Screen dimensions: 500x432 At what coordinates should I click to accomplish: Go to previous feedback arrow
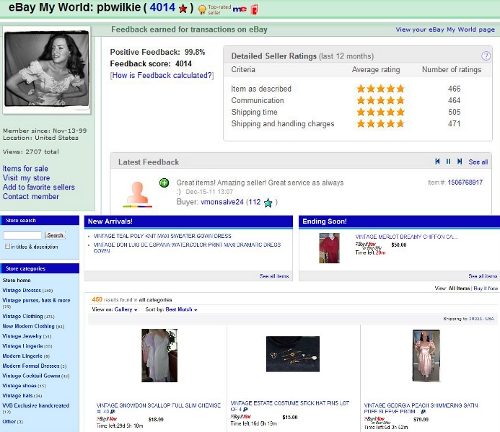(x=437, y=161)
